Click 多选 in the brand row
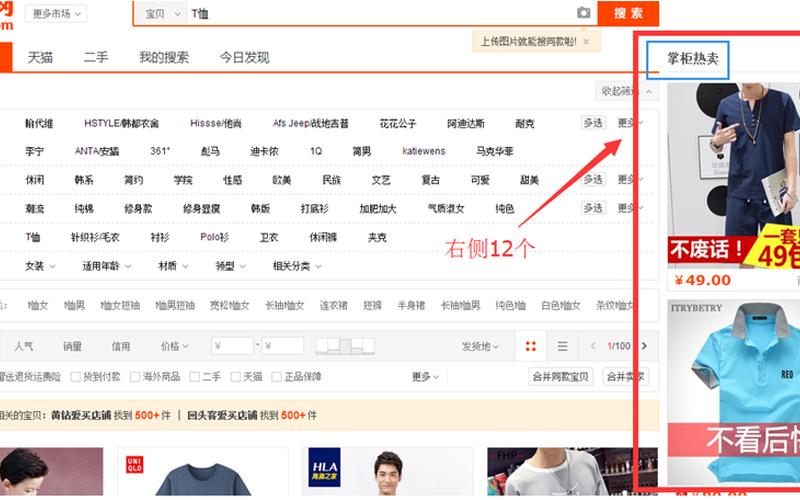The image size is (800, 500). [x=593, y=123]
